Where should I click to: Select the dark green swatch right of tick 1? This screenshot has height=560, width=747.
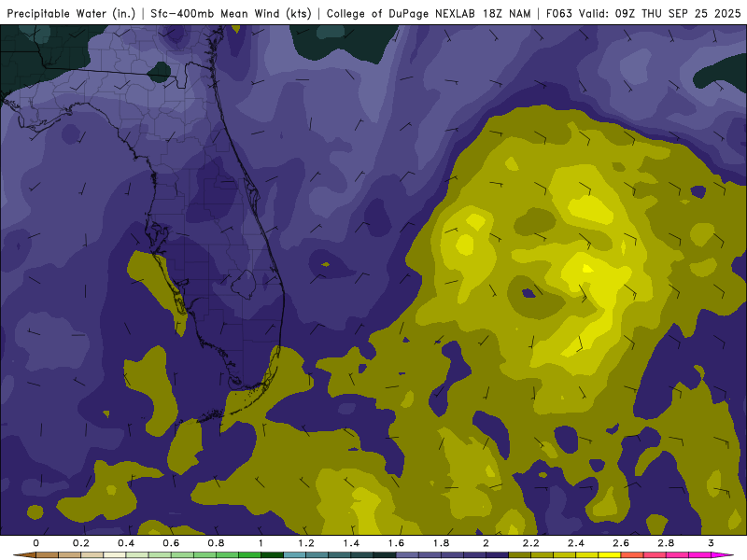[x=273, y=555]
